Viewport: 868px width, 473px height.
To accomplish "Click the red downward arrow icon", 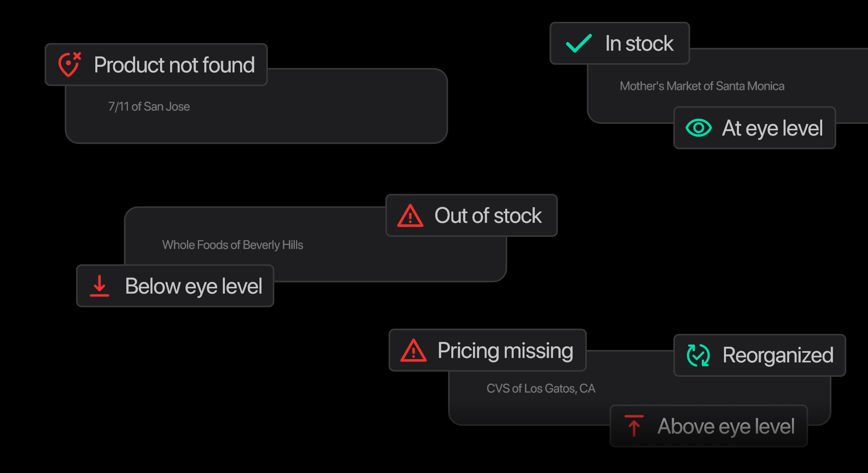I will (x=99, y=286).
